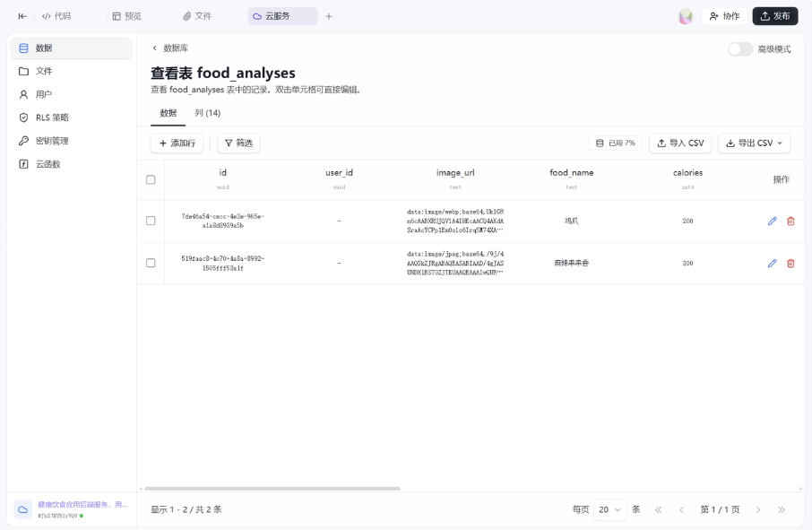Go back to 数据库 via back chevron
This screenshot has height=530, width=812.
pos(155,48)
